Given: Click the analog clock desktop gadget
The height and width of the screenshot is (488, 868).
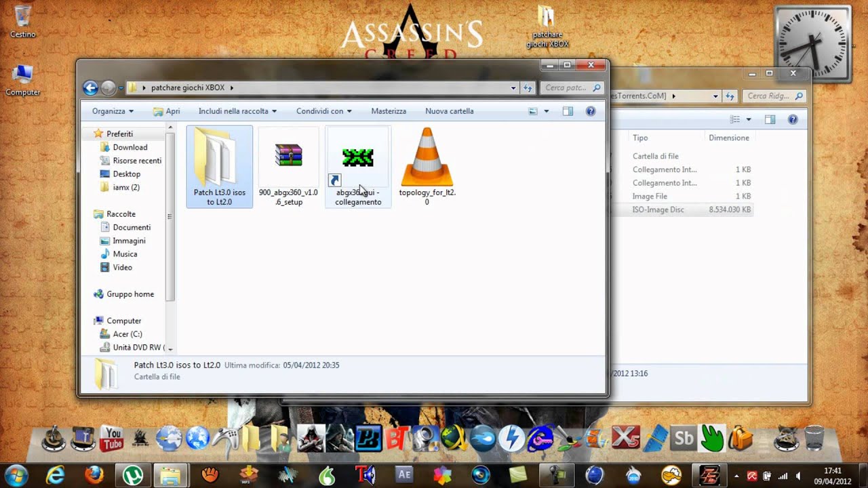Looking at the screenshot, I should (x=812, y=43).
